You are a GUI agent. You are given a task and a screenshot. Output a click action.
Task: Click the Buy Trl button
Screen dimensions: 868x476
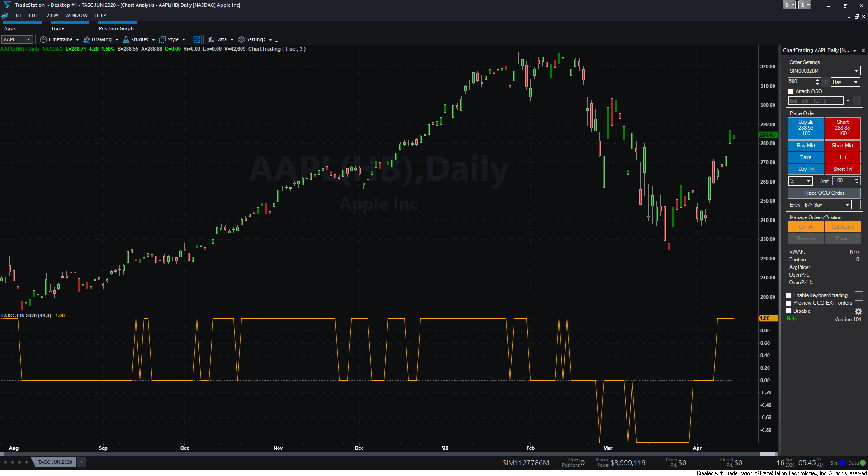pyautogui.click(x=806, y=169)
